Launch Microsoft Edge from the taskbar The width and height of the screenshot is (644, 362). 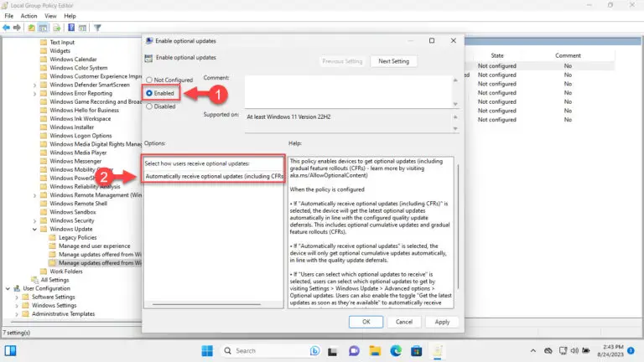[x=395, y=350]
